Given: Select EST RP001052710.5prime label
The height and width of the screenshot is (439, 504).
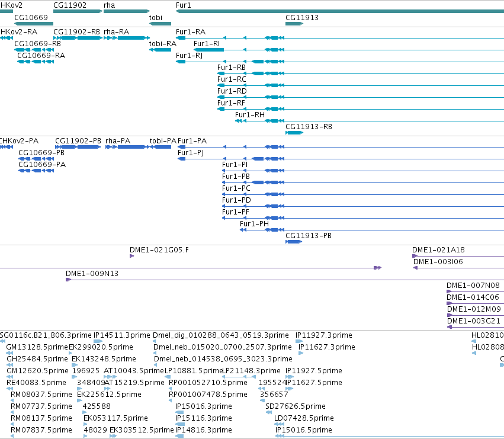Looking at the screenshot, I should [x=208, y=383].
